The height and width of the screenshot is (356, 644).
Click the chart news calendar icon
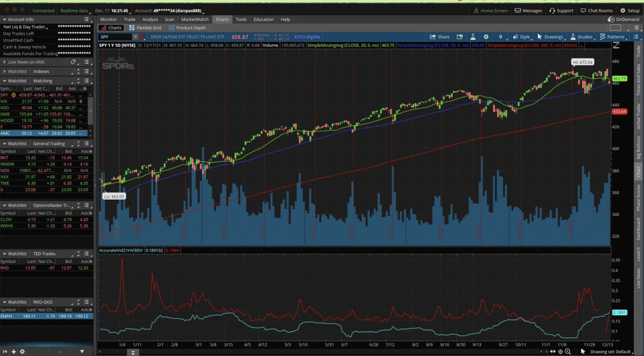[x=459, y=37]
